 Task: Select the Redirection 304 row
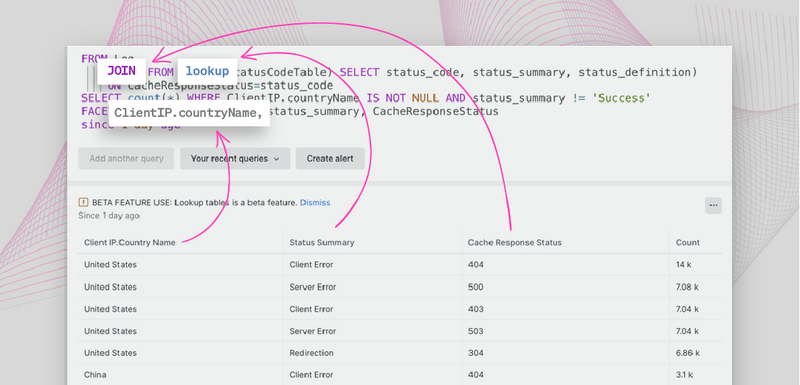(400, 353)
